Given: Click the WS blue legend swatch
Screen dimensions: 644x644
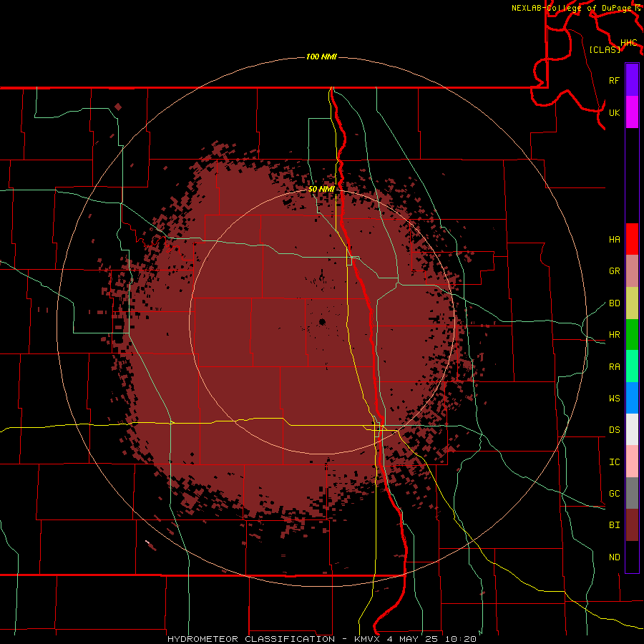Looking at the screenshot, I should tap(632, 398).
